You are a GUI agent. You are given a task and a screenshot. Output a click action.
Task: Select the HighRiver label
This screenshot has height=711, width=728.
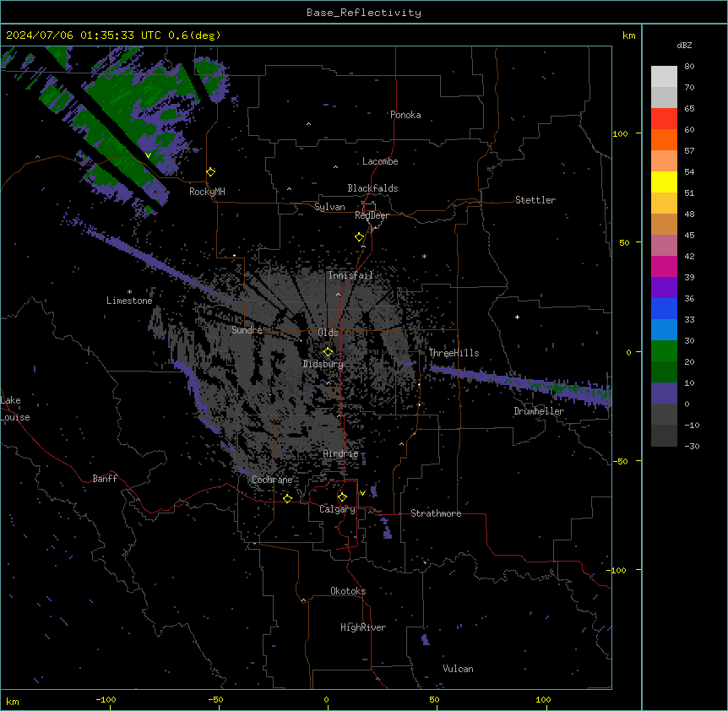[363, 627]
